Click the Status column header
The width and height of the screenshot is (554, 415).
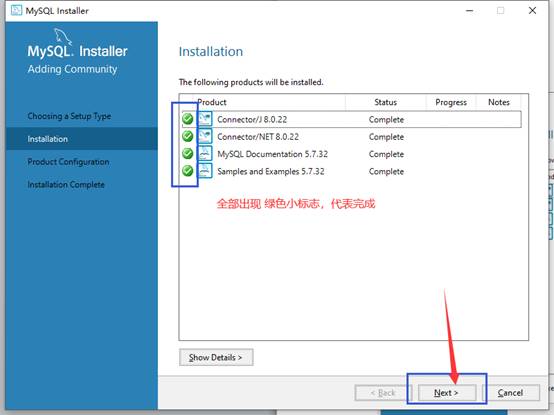385,102
